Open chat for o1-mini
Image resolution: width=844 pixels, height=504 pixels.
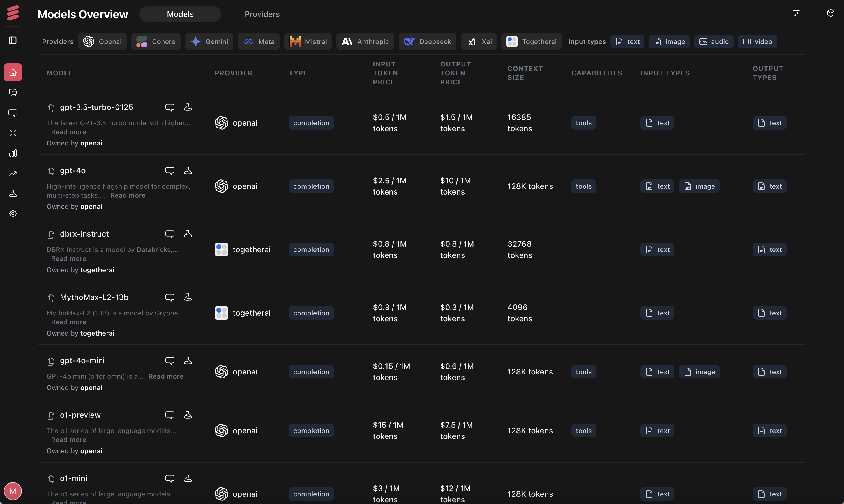170,478
